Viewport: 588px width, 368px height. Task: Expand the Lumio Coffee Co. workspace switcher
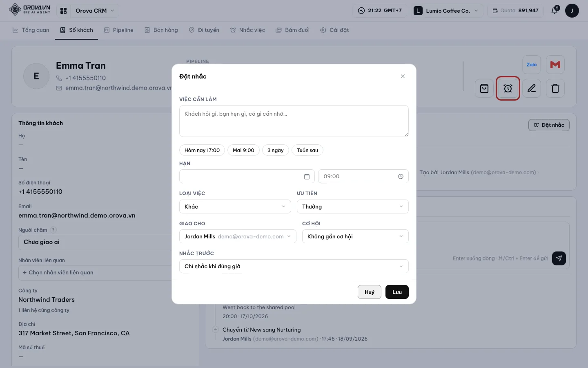447,11
